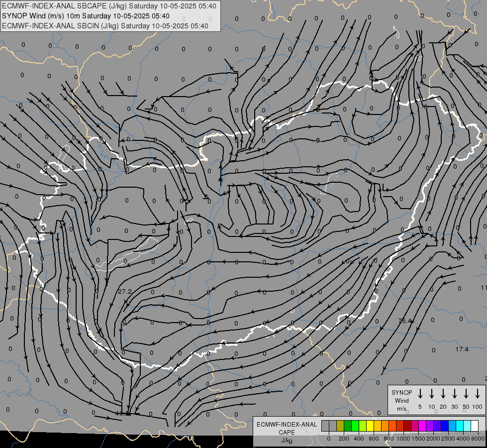Click the 17.4 value on the map
Screen dimensions: 487x448
coord(462,349)
